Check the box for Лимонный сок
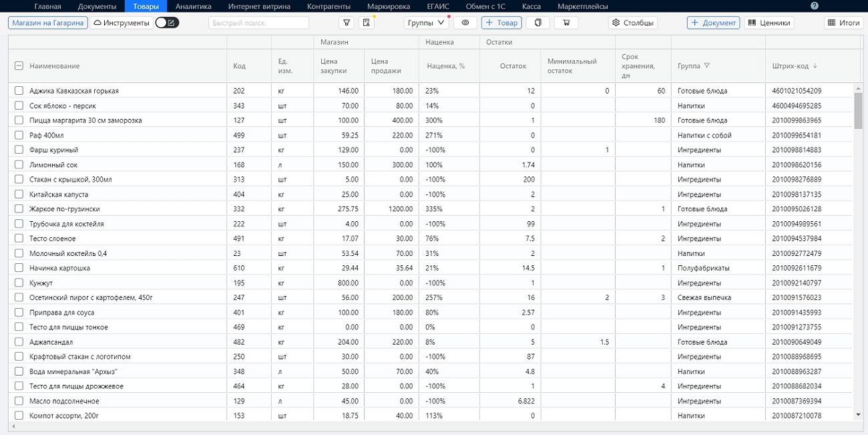The height and width of the screenshot is (435, 868). coord(19,165)
